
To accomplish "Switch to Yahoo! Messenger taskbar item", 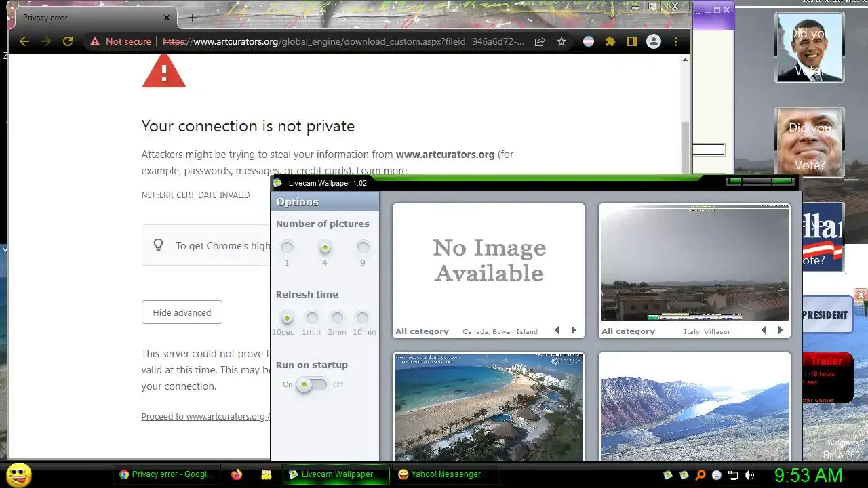I will pos(445,474).
